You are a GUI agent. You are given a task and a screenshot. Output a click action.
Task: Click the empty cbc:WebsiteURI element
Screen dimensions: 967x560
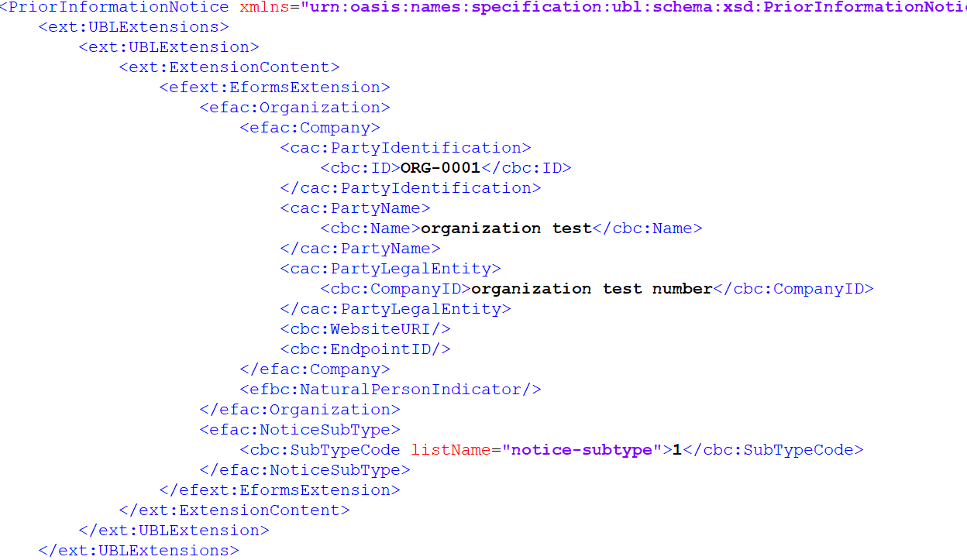point(366,329)
